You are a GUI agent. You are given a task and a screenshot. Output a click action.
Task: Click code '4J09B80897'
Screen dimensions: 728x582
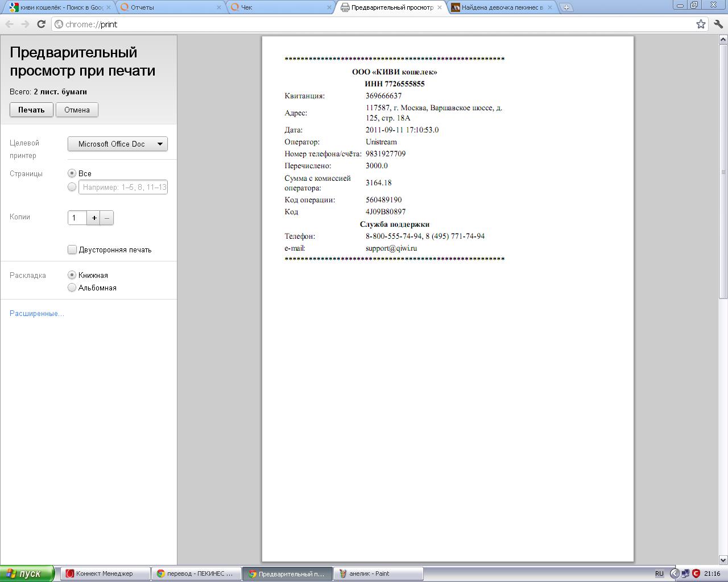point(386,211)
